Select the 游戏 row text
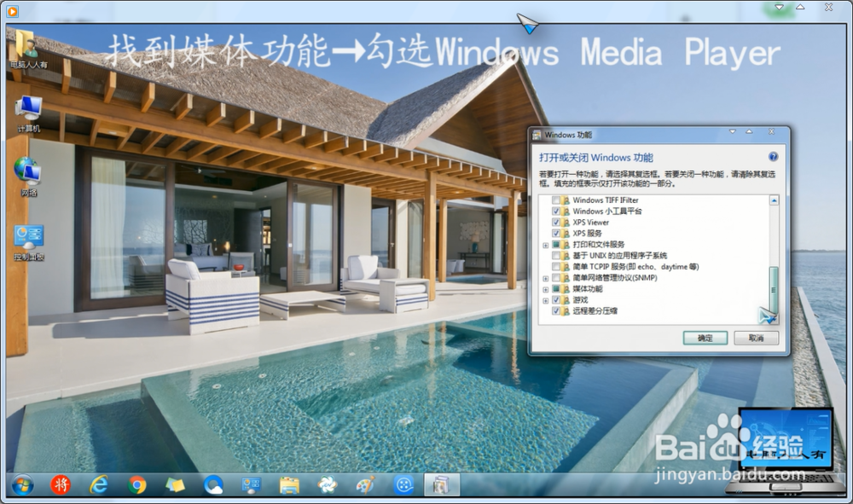 pos(580,300)
